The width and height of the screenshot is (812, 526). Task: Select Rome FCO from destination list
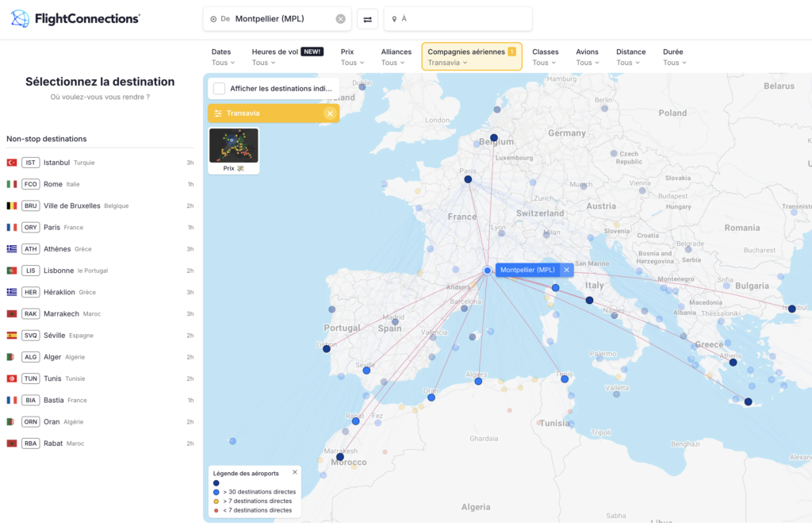tap(100, 185)
